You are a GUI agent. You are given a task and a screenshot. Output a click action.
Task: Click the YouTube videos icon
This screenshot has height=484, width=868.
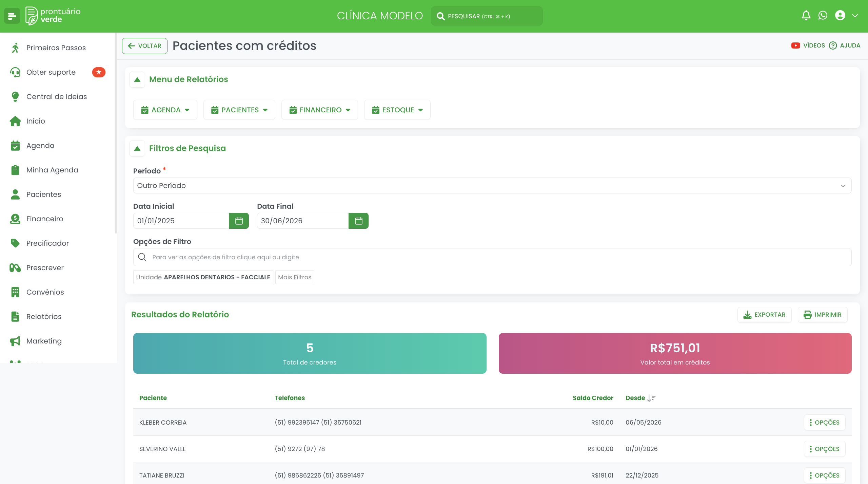tap(795, 45)
